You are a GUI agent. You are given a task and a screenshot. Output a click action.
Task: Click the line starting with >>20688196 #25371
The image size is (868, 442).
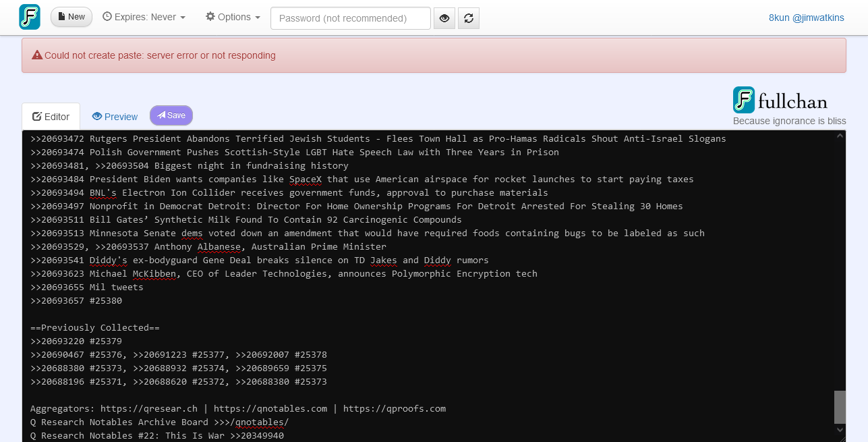pos(179,382)
